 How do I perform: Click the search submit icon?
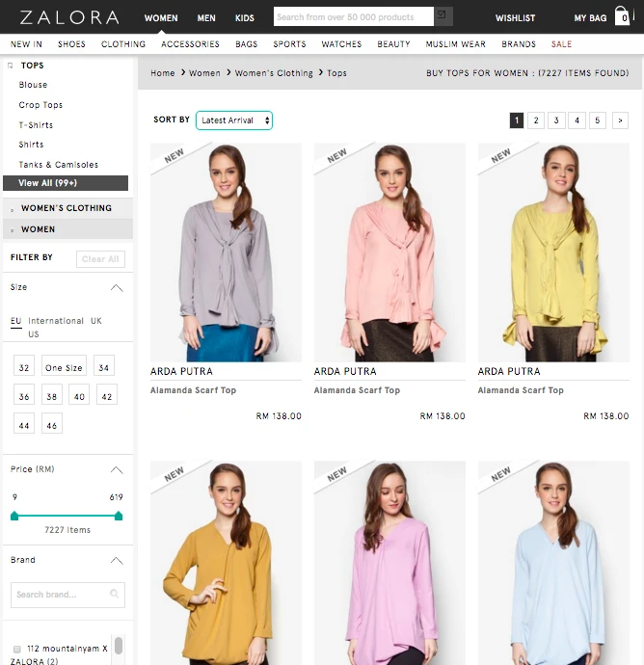[x=443, y=16]
